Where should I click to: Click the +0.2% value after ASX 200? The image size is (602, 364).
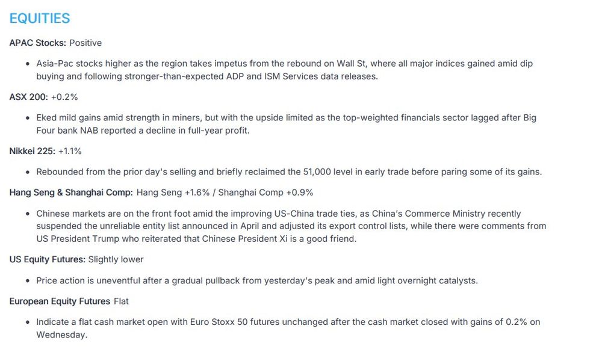coord(64,97)
